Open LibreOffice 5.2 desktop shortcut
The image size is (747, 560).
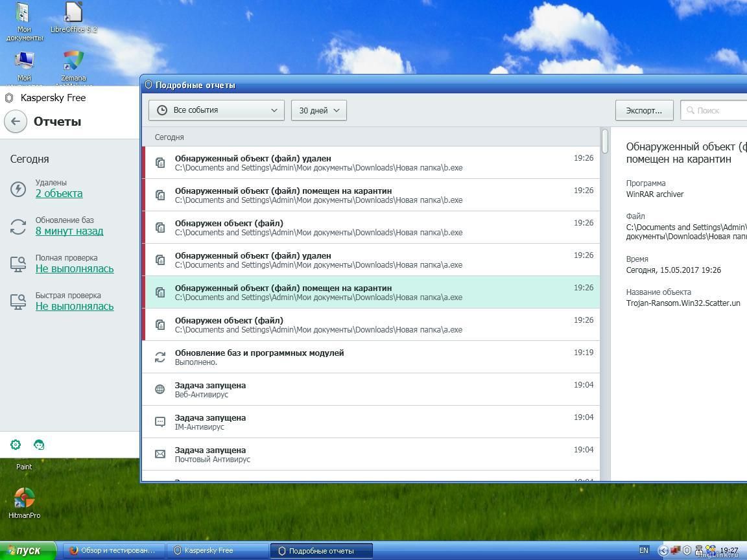(73, 17)
